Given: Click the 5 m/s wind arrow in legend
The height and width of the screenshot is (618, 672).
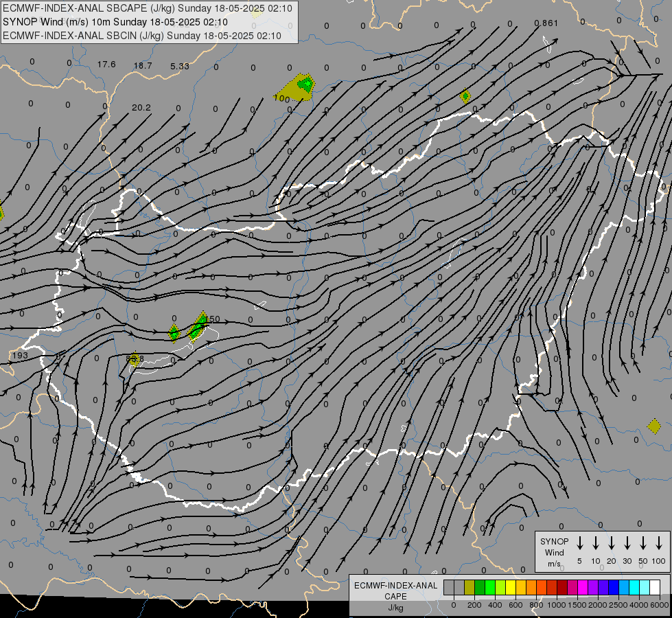Looking at the screenshot, I should click(x=579, y=542).
